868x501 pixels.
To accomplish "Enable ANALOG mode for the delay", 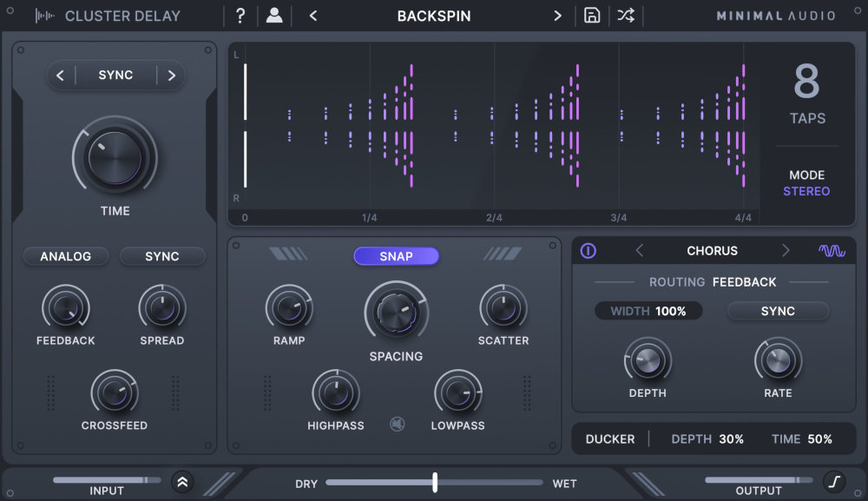I will [65, 256].
